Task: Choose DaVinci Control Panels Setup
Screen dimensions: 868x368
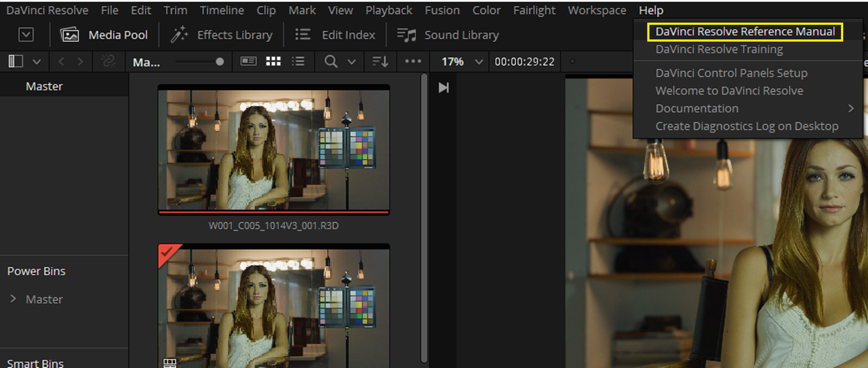Action: click(x=732, y=73)
